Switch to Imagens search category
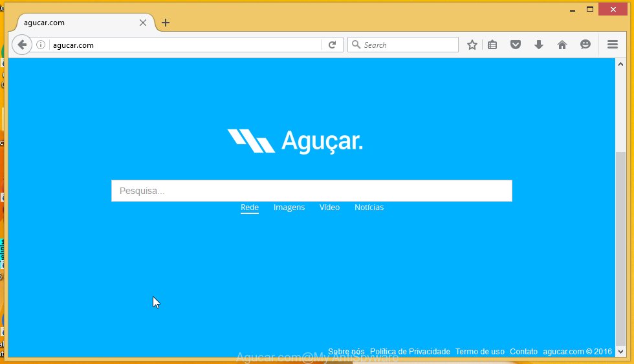This screenshot has height=364, width=634. 289,208
